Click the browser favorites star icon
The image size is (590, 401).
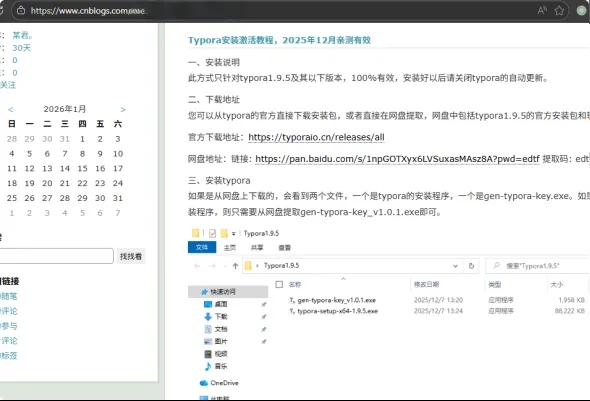click(x=559, y=11)
